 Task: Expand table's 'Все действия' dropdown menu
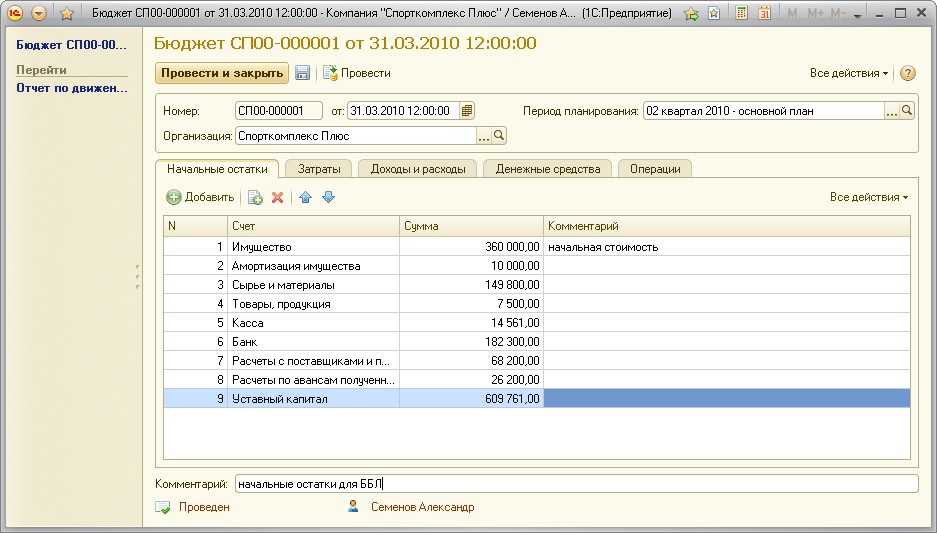(868, 198)
